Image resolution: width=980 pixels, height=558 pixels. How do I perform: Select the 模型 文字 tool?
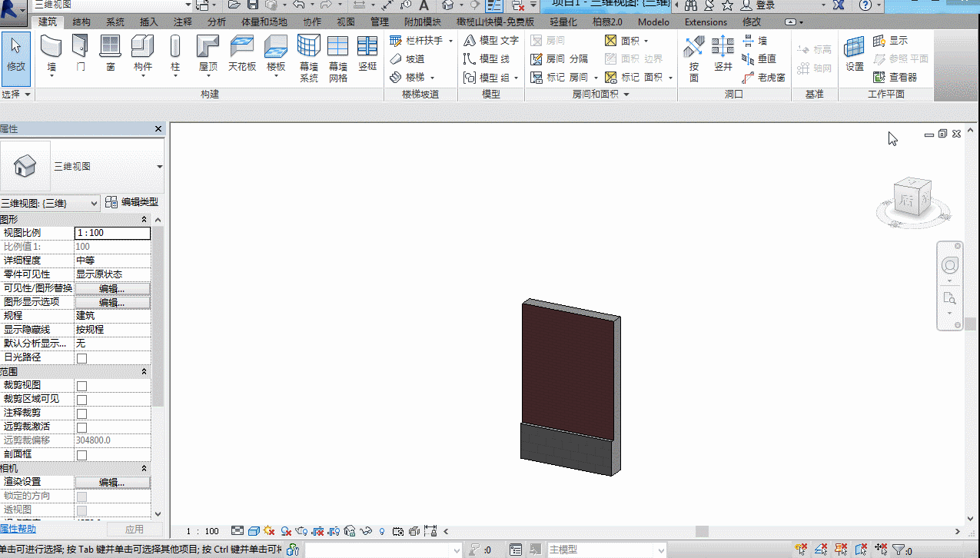[x=491, y=40]
